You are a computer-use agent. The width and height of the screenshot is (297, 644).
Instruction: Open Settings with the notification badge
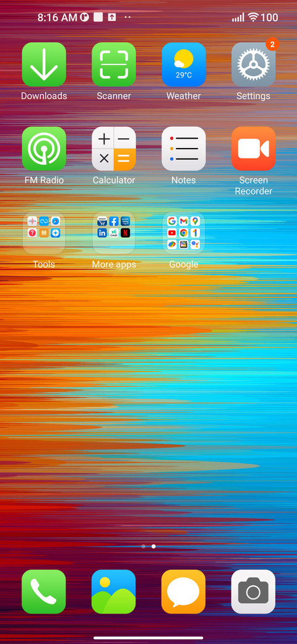[x=254, y=64]
